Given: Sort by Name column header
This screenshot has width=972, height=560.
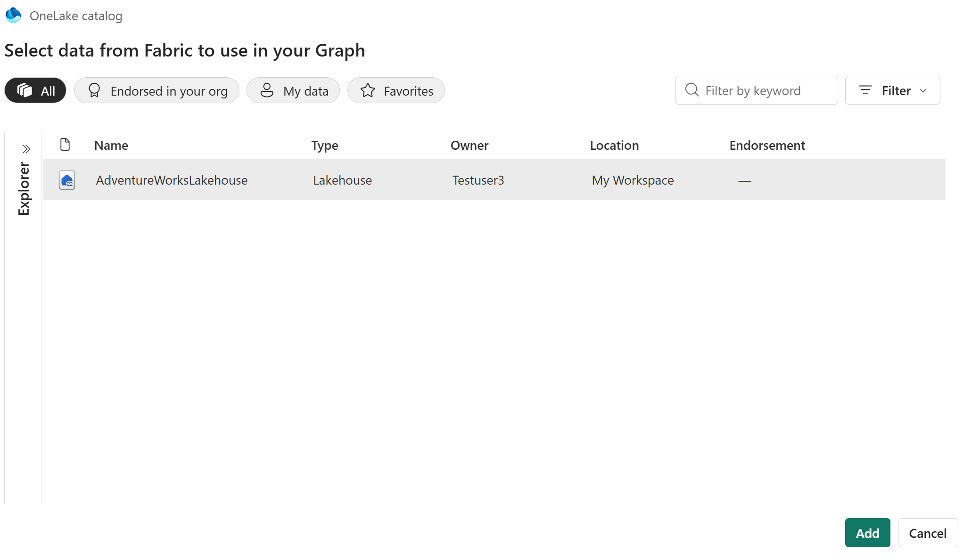Looking at the screenshot, I should (111, 145).
